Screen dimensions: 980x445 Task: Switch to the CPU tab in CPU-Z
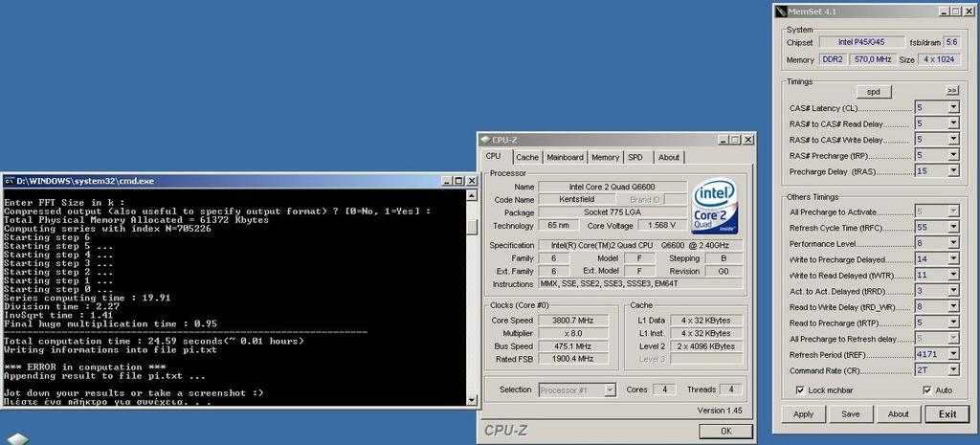493,156
